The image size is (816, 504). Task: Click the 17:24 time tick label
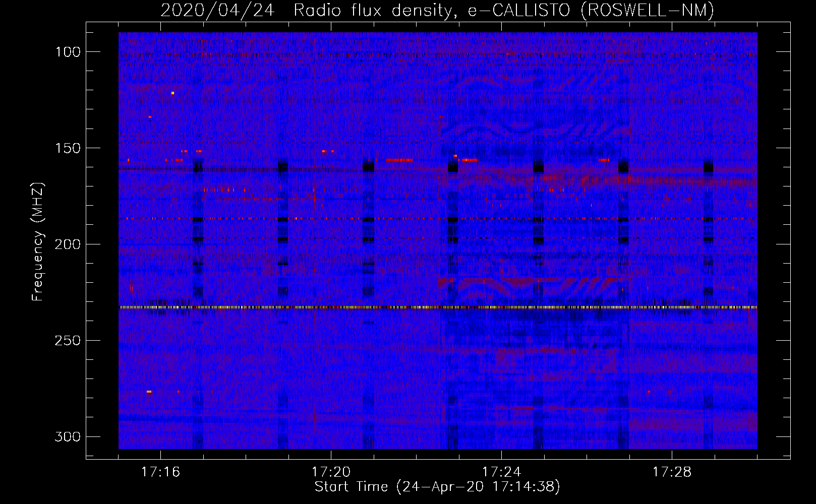coord(502,472)
